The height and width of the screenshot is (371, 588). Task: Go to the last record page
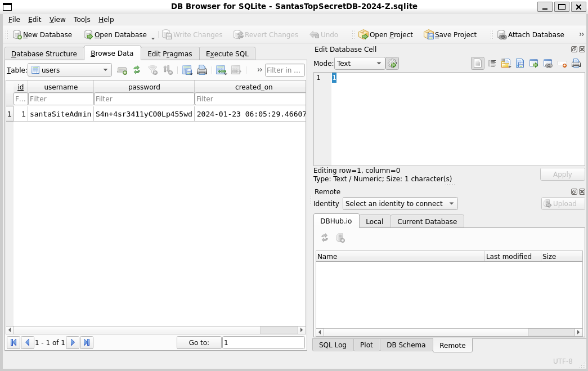click(x=87, y=342)
